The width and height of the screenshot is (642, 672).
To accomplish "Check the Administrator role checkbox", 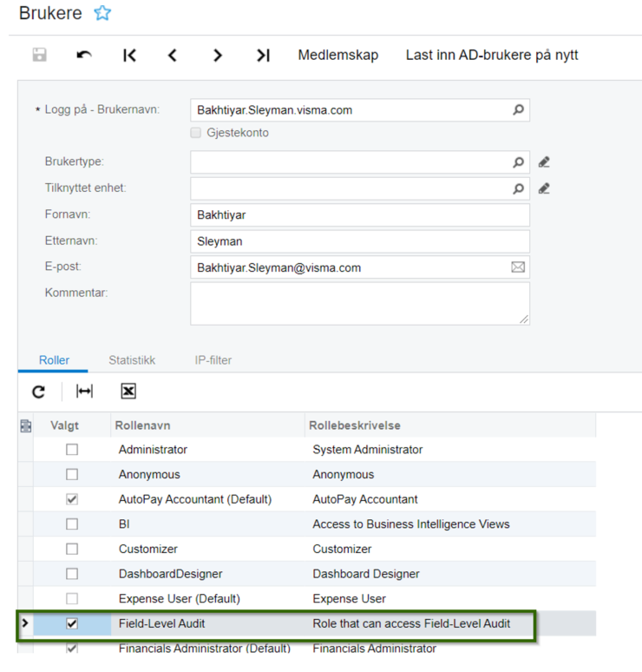I will pyautogui.click(x=72, y=450).
